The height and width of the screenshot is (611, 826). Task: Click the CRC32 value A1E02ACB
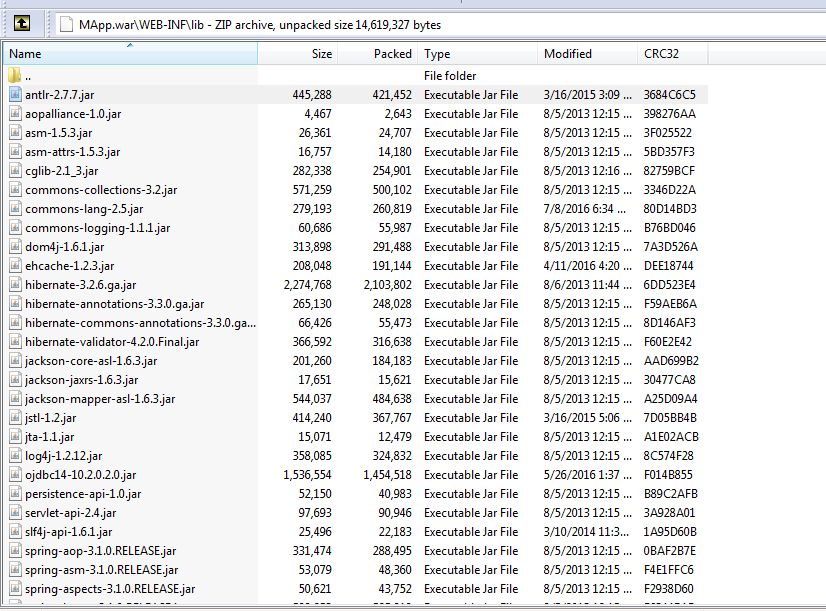(671, 437)
